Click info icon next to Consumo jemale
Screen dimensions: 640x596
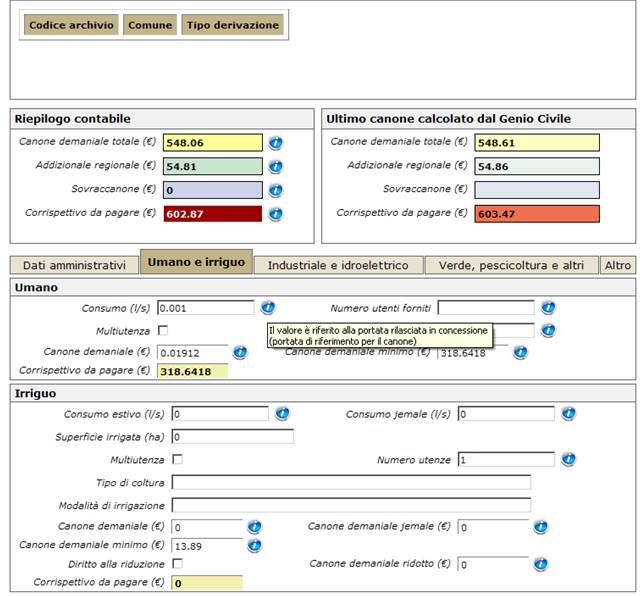pyautogui.click(x=568, y=414)
